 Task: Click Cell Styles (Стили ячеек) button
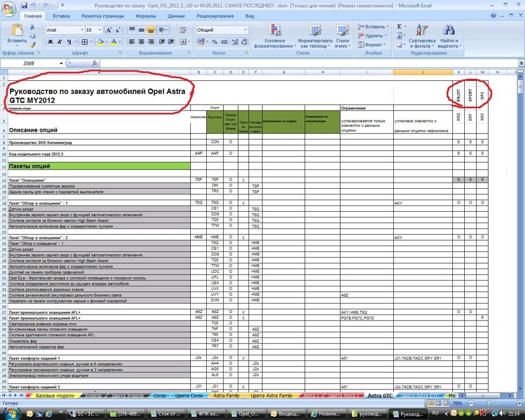coord(342,36)
